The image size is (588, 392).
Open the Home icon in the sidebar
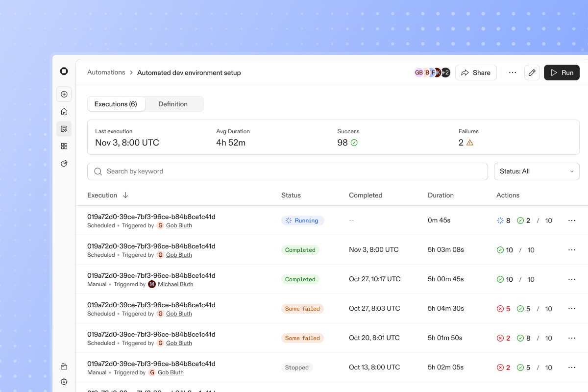click(x=64, y=112)
